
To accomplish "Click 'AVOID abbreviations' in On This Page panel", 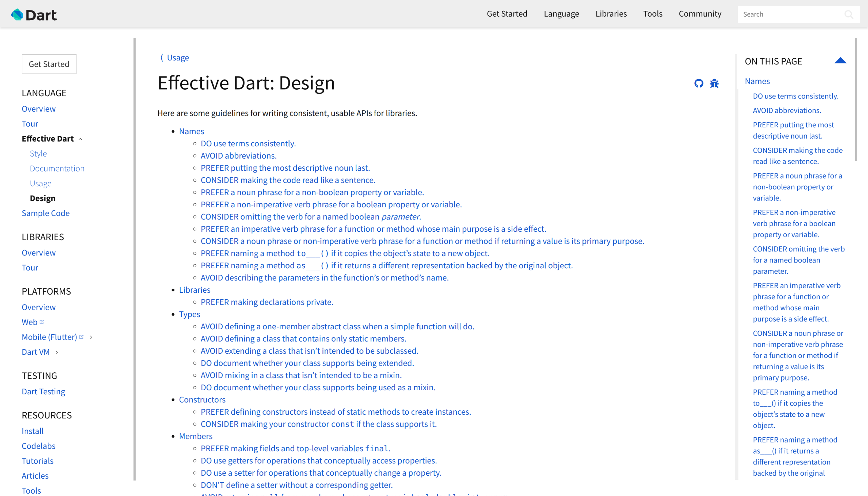I will tap(787, 110).
